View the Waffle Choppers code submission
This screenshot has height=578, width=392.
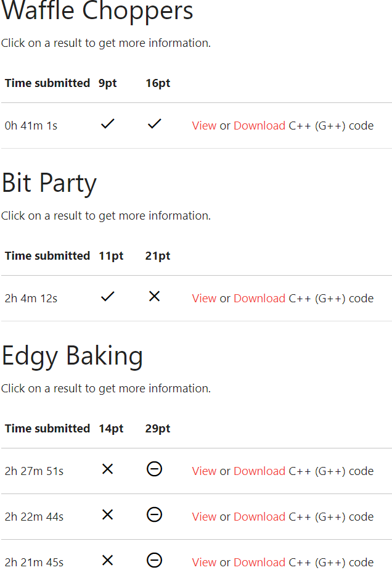coord(204,126)
